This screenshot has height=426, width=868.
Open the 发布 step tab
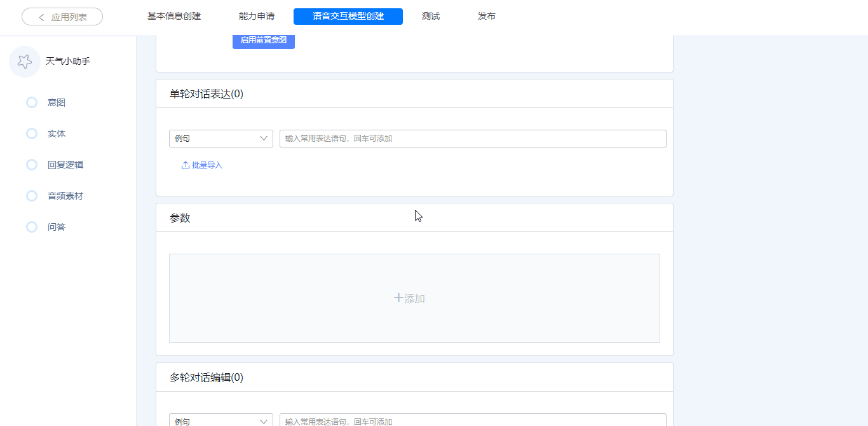point(487,17)
